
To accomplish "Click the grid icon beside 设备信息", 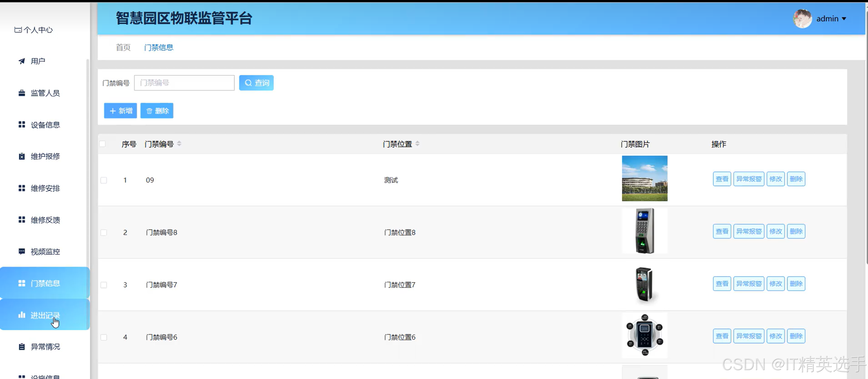I will point(21,125).
